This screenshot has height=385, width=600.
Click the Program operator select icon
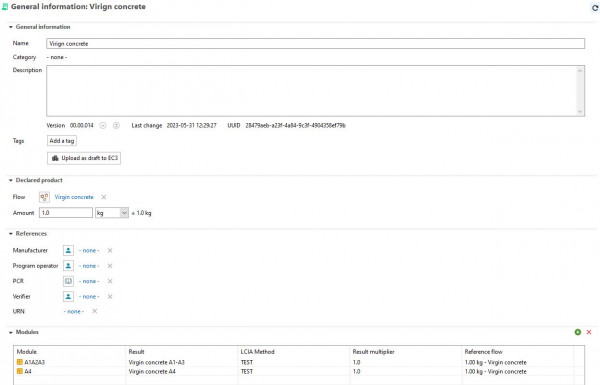pos(68,266)
